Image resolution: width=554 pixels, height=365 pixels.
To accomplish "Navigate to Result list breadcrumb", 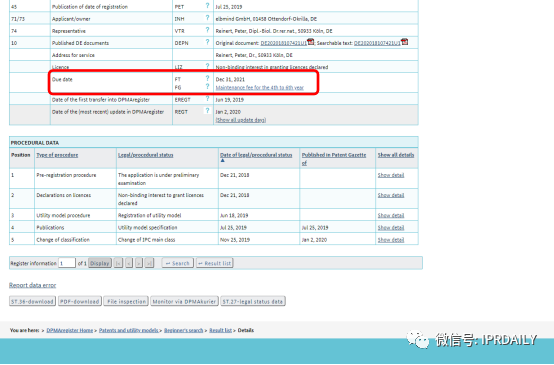I will [220, 330].
